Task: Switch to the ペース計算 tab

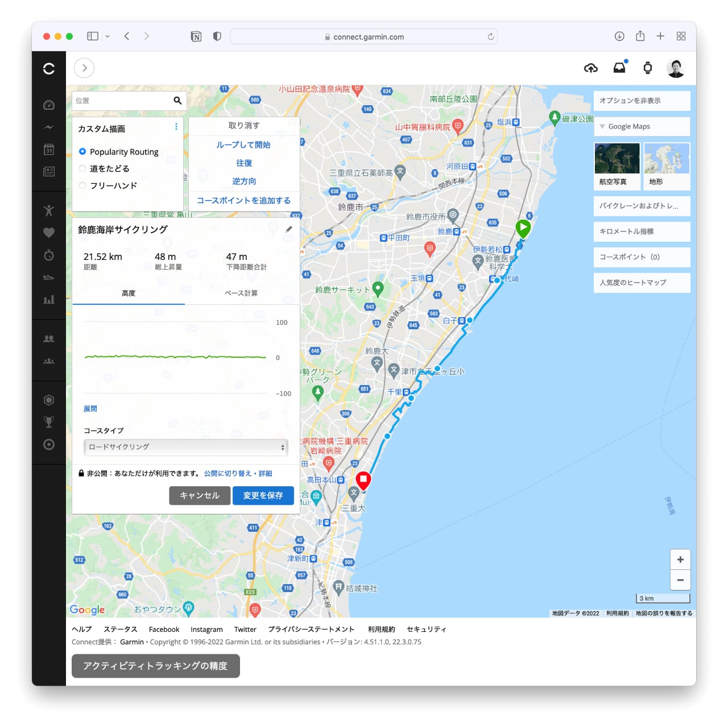Action: (241, 293)
